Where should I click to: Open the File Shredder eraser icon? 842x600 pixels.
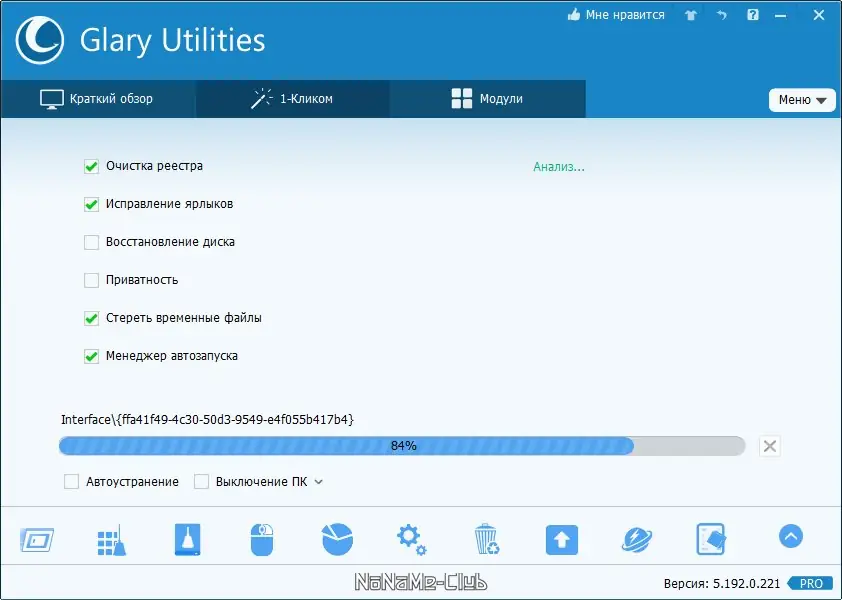711,539
